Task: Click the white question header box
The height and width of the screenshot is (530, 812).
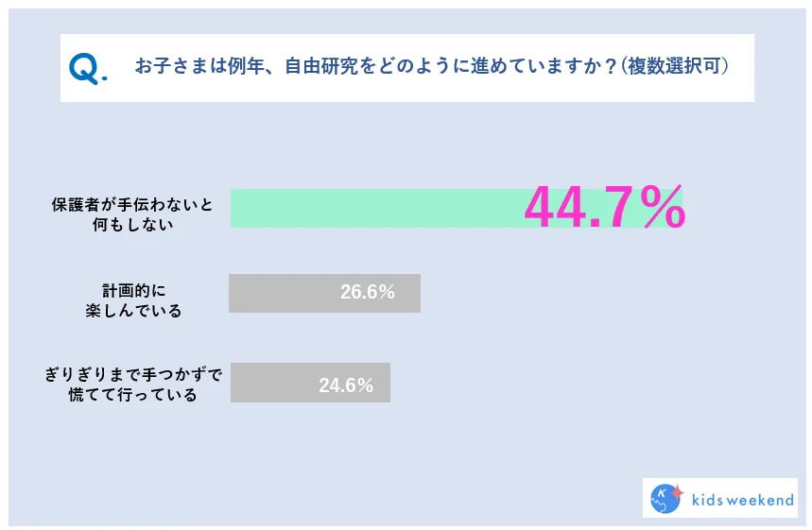Action: [407, 68]
